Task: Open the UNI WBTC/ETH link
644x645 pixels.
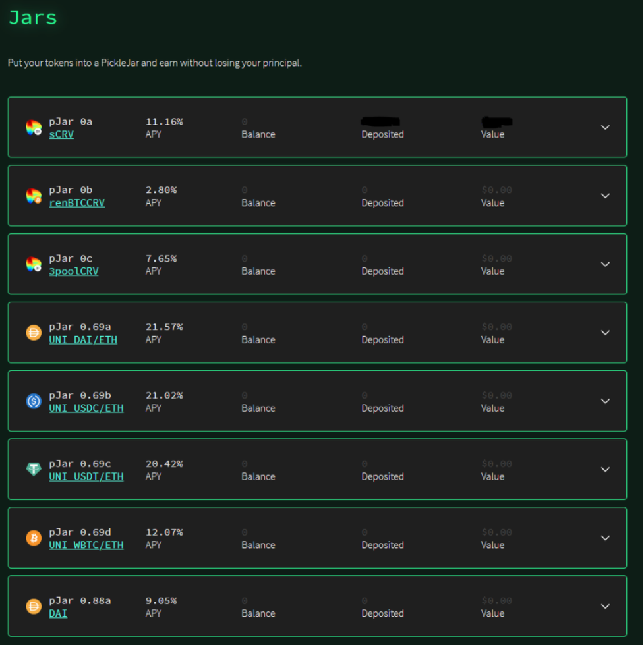Action: pyautogui.click(x=86, y=545)
